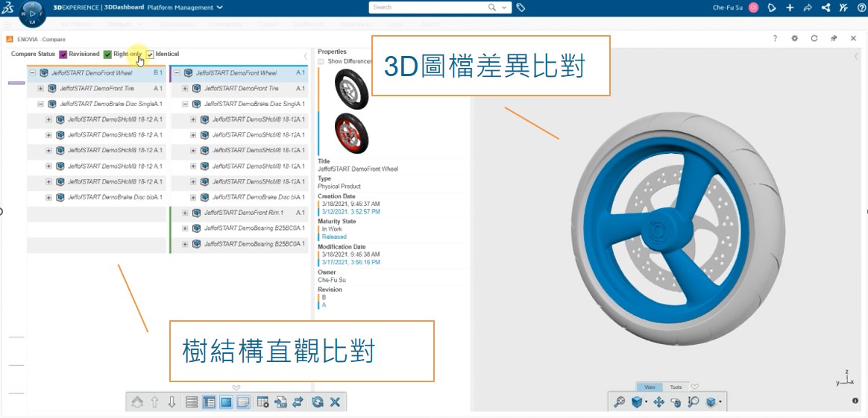Click the pan arrows tool
868x418 pixels.
point(658,402)
